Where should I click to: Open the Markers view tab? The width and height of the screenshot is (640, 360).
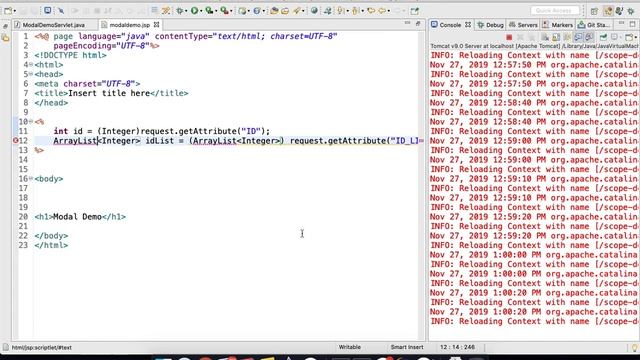[x=558, y=25]
